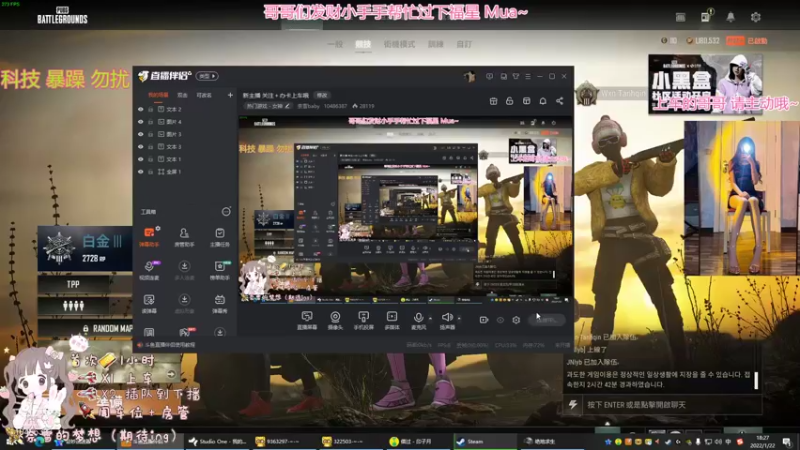
Task: Open PUBG notifications bell icon
Action: point(731,17)
